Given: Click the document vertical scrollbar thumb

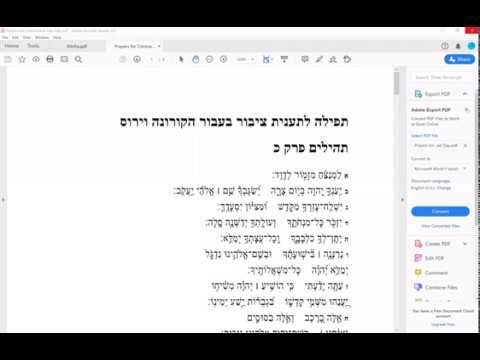Looking at the screenshot, I should click(397, 83).
